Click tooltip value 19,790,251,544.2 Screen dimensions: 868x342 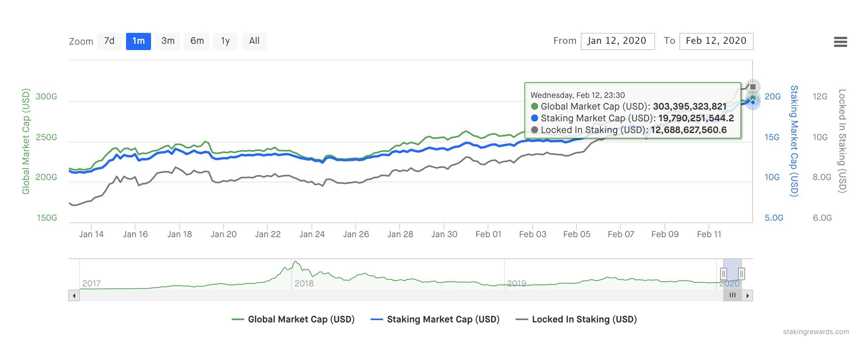click(696, 118)
